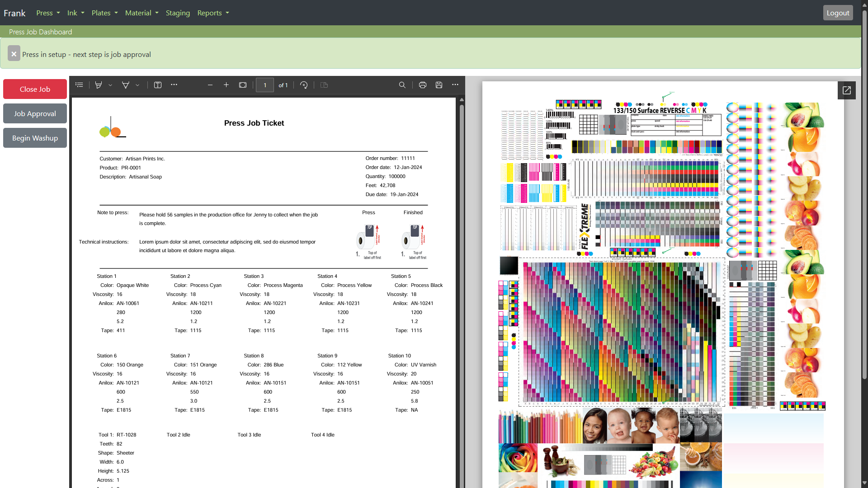Viewport: 868px width, 488px height.
Task: Open the Reports dropdown menu
Action: [213, 13]
